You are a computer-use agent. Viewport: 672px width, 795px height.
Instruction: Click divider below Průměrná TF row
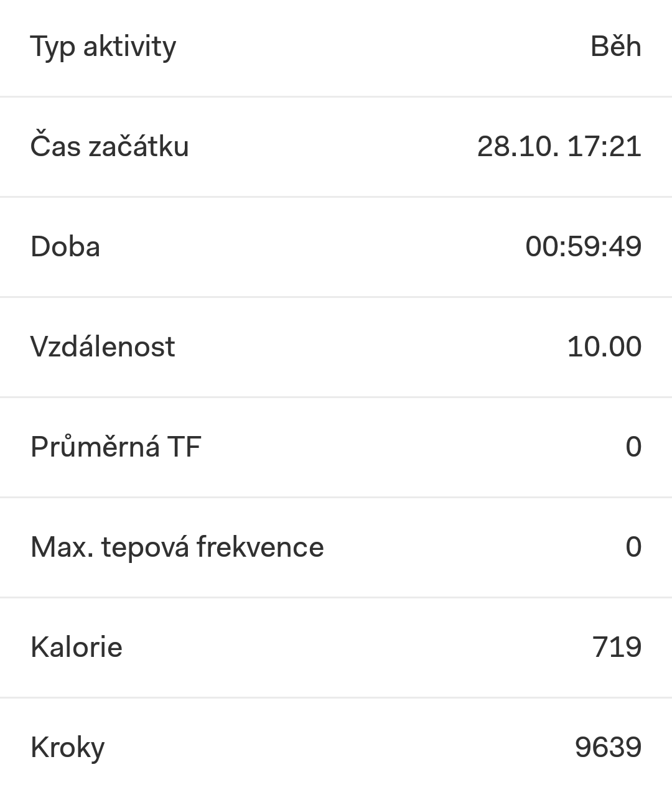[x=336, y=498]
